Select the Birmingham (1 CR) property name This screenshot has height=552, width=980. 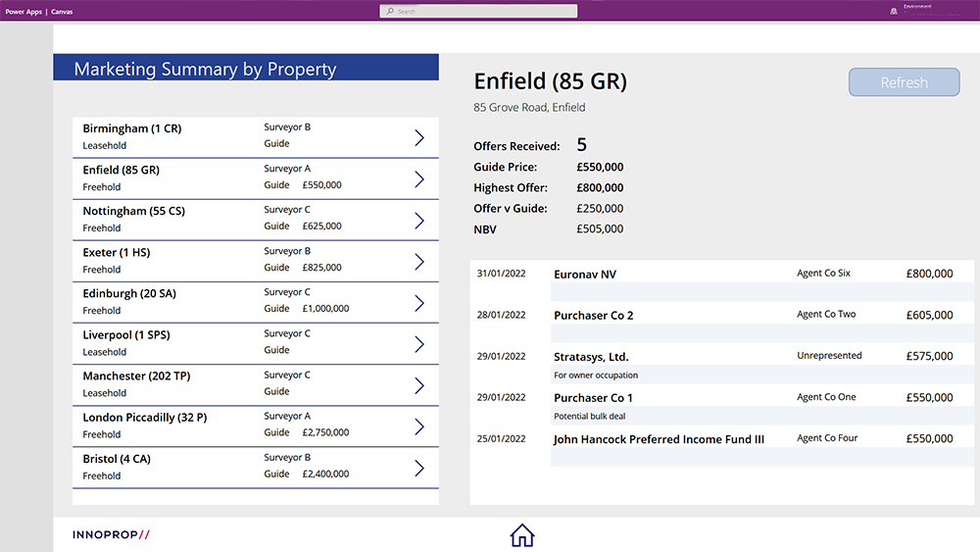[x=132, y=128]
